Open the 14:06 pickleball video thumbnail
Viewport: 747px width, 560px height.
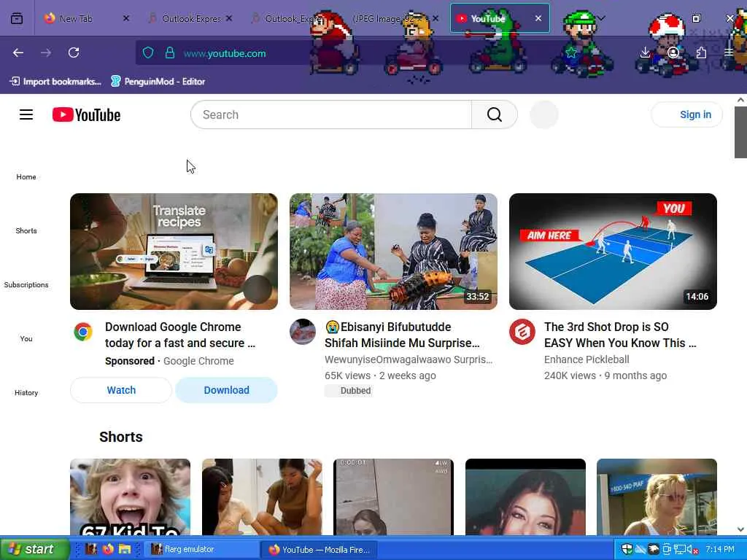coord(613,252)
